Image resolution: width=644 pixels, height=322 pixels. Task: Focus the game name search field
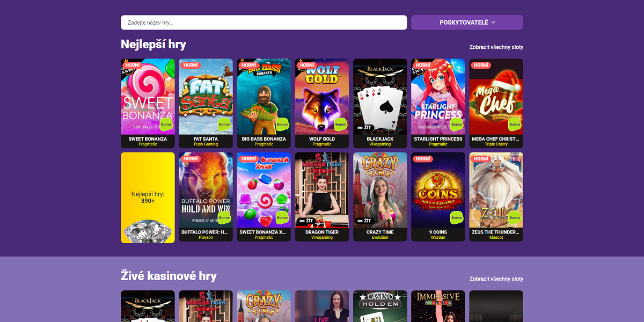click(264, 23)
